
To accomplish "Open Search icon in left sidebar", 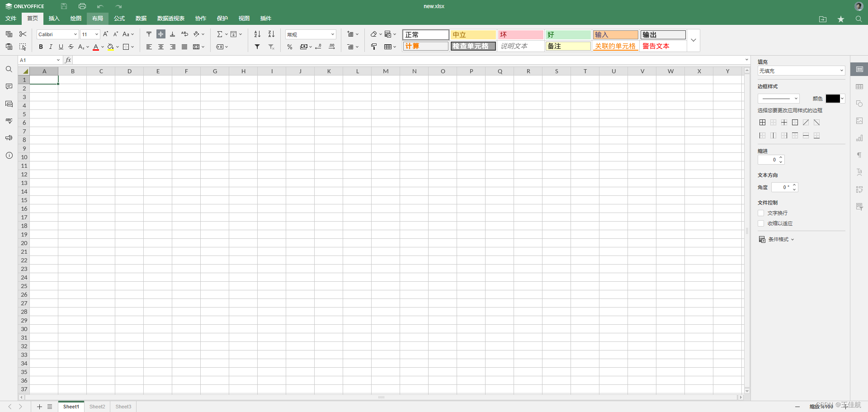I will click(9, 69).
